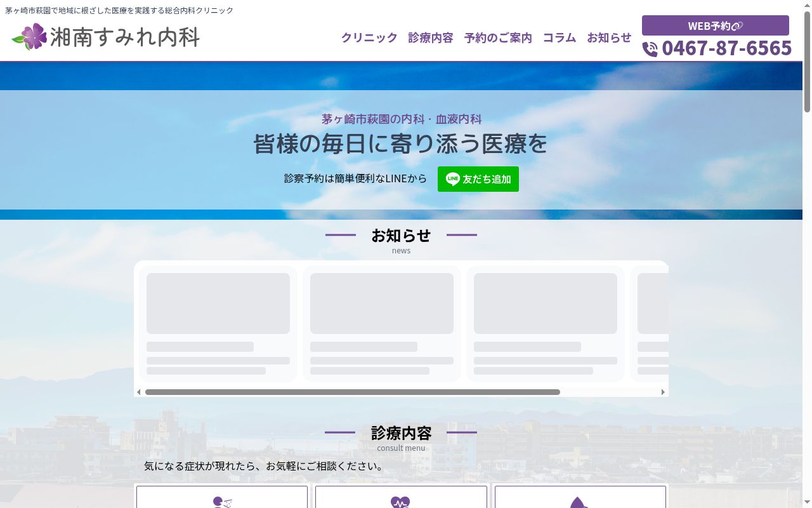
Task: Open the お知らせ menu item
Action: click(609, 37)
